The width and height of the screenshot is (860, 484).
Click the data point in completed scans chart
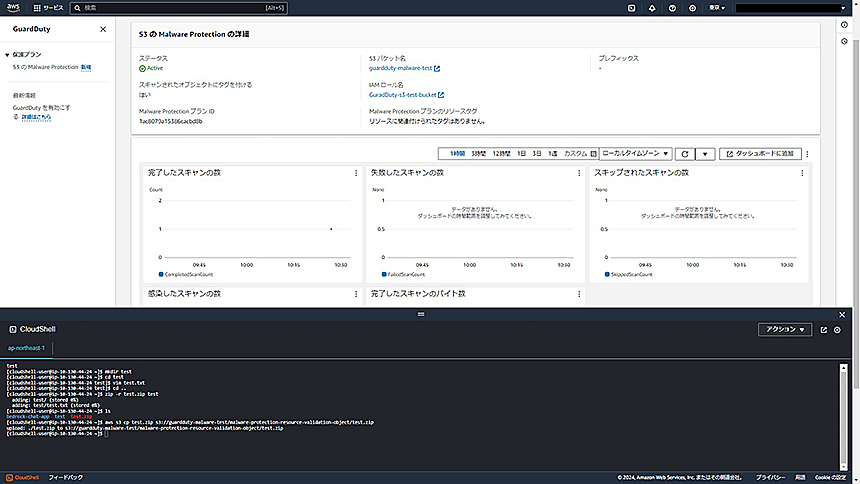tap(331, 229)
